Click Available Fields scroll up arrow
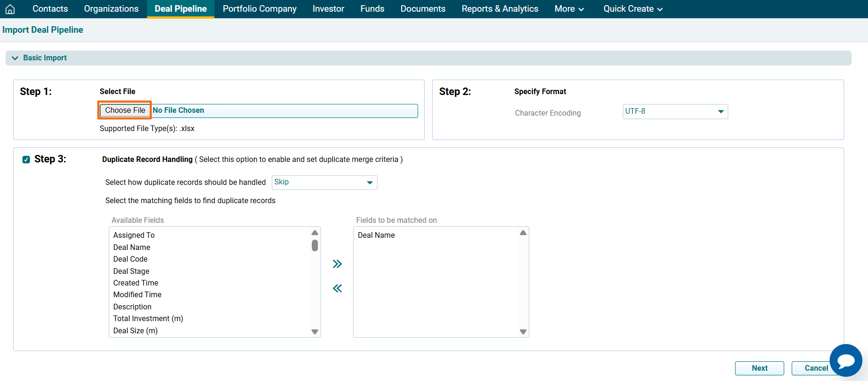868x381 pixels. [x=315, y=233]
